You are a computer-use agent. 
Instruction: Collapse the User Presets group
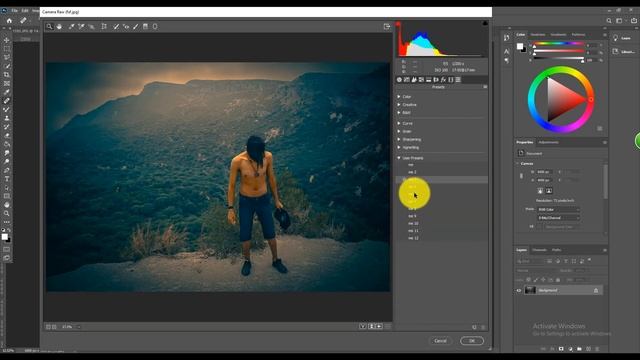pyautogui.click(x=399, y=158)
